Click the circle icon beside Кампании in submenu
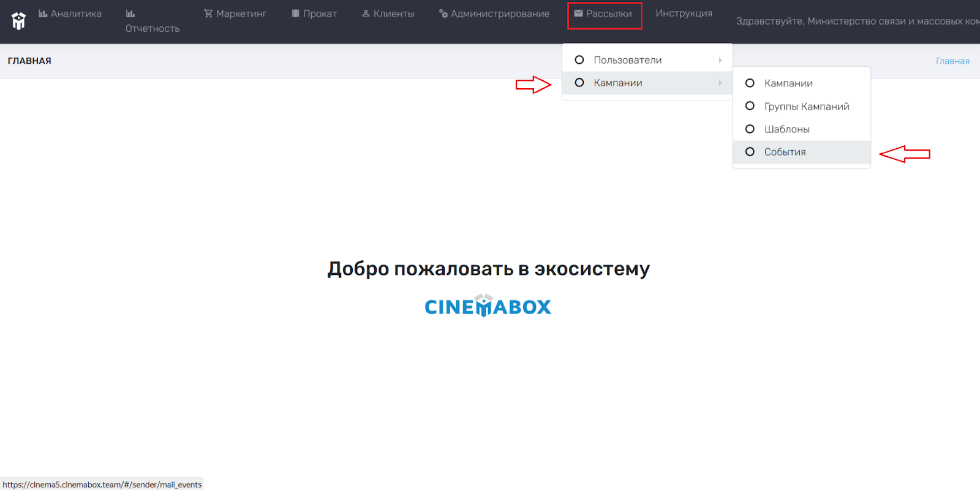 point(750,83)
